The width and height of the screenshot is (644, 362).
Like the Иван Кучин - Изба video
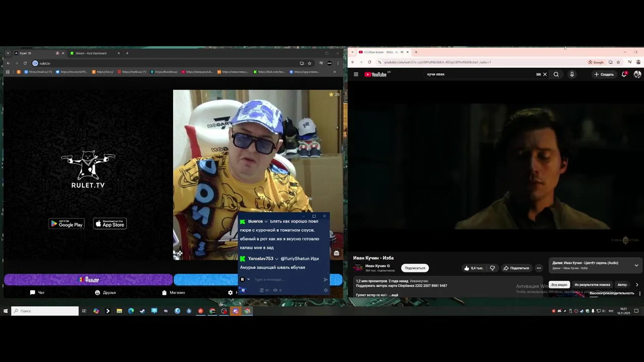pos(473,268)
